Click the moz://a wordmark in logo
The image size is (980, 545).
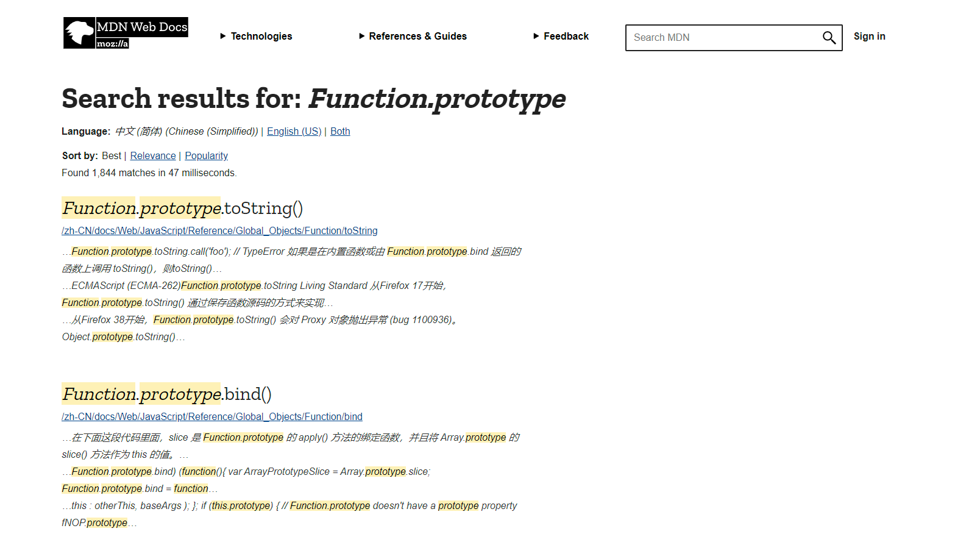point(113,44)
